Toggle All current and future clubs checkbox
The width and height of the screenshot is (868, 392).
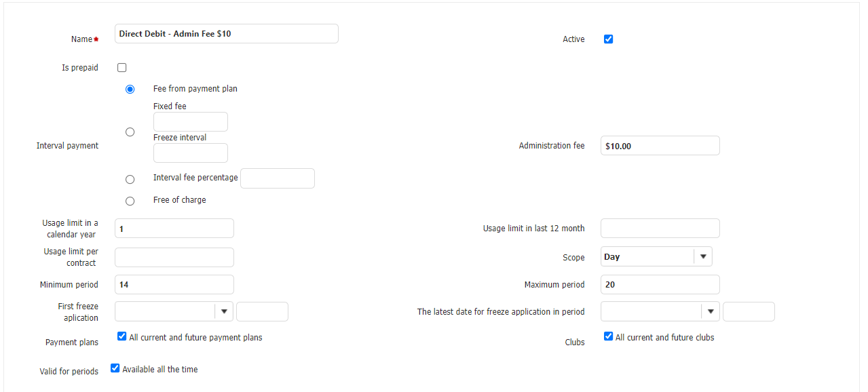tap(608, 336)
